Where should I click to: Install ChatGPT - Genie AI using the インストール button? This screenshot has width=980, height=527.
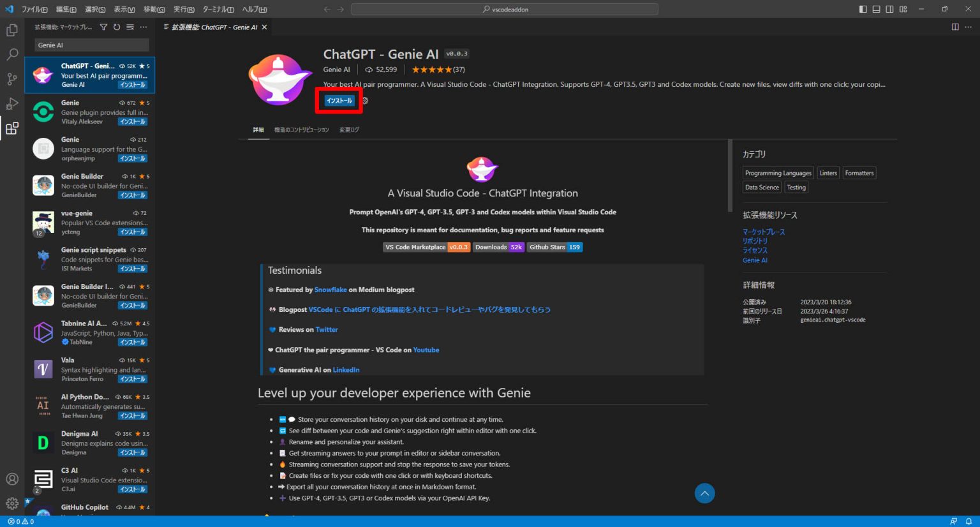[x=338, y=100]
